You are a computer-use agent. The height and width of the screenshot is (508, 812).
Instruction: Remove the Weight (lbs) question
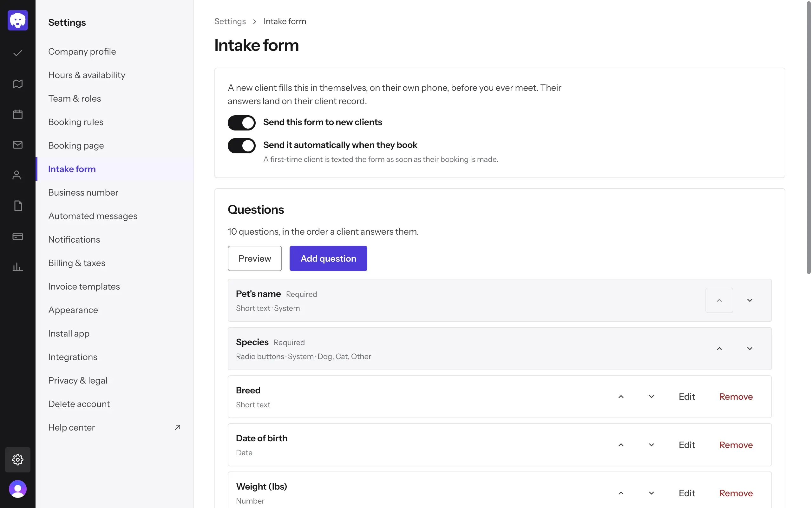point(736,493)
